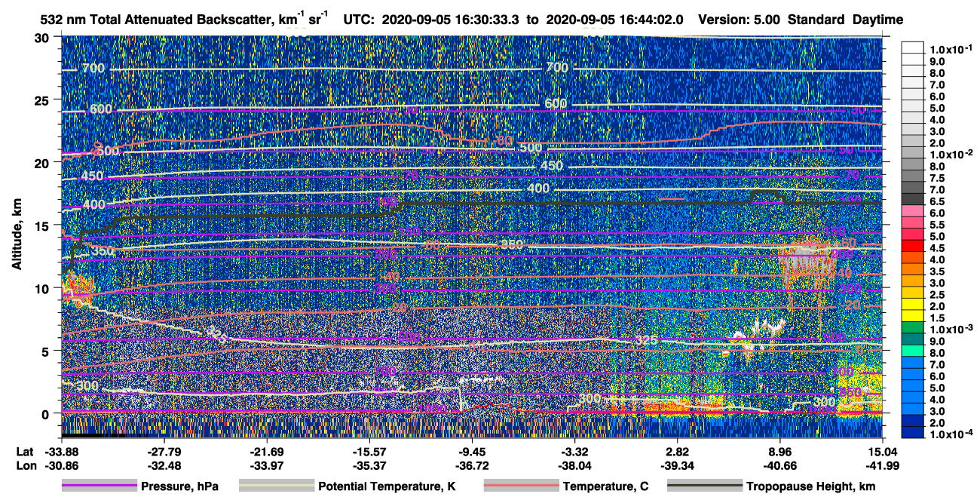This screenshot has width=980, height=503.
Task: Click colorbar label '1.0x10-2'
Action: click(x=952, y=153)
